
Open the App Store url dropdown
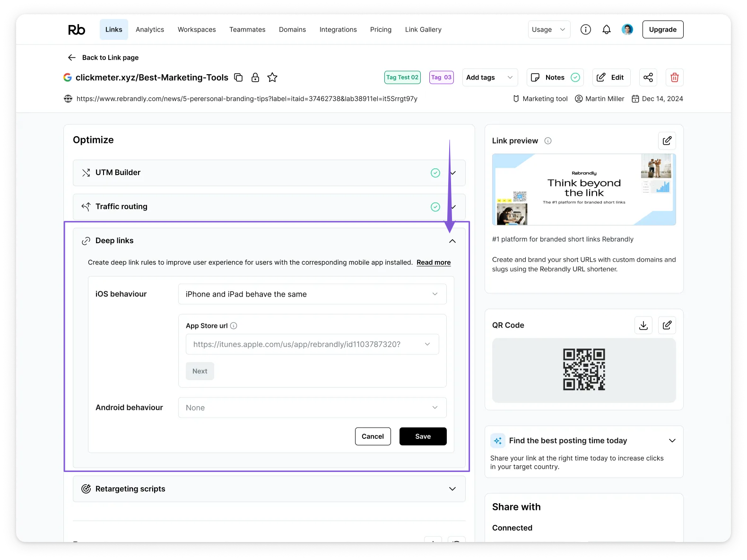tap(313, 344)
